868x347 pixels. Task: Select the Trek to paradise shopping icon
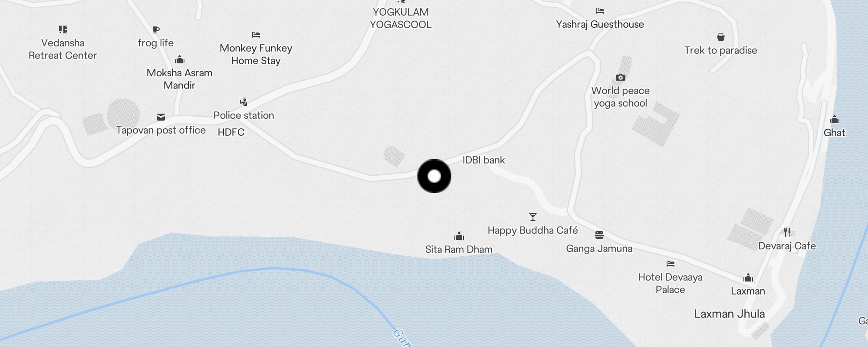pos(721,37)
